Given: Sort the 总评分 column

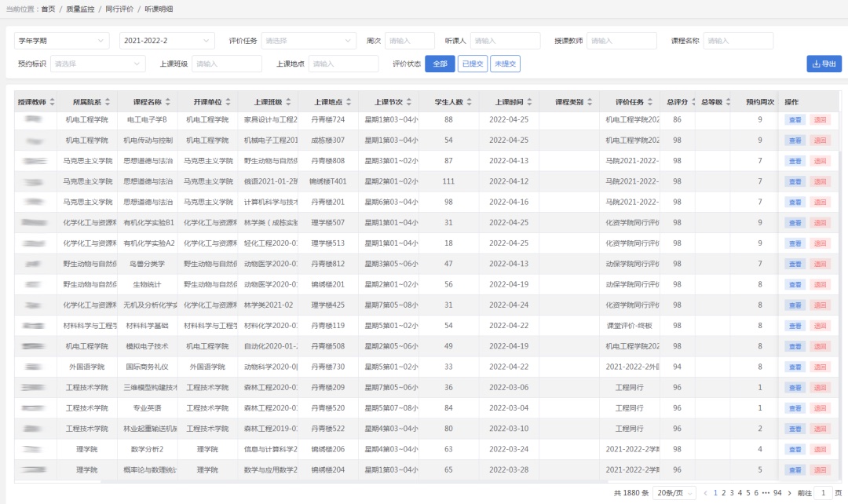Looking at the screenshot, I should coord(692,102).
